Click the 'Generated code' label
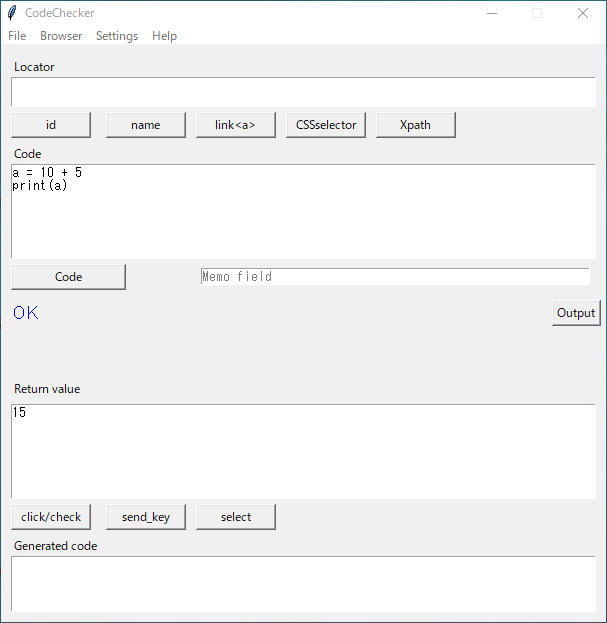Image resolution: width=607 pixels, height=623 pixels. 56,546
